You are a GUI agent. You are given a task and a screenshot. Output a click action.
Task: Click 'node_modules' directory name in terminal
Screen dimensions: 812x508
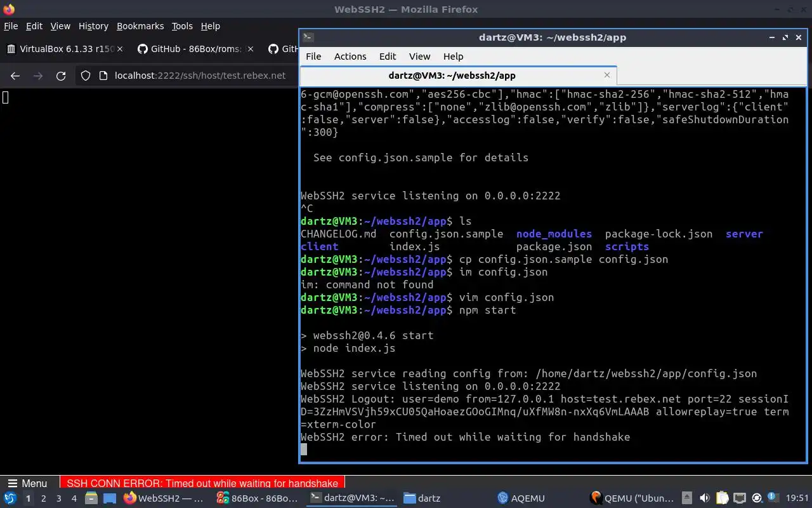point(554,234)
